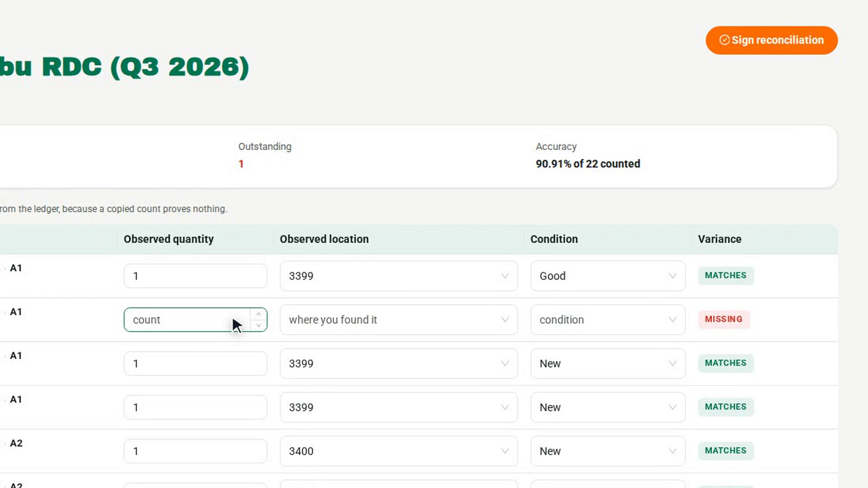Edit observed quantity in the 3400 row
This screenshot has height=488, width=868.
(x=195, y=451)
